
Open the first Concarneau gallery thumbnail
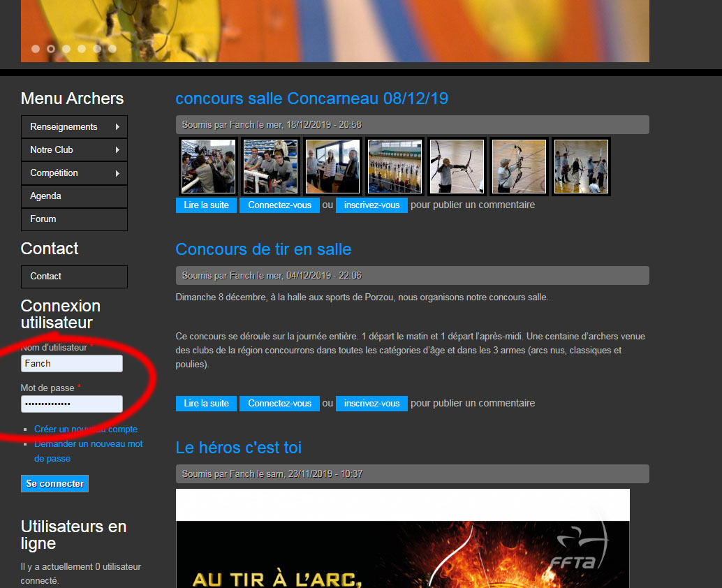tap(208, 166)
